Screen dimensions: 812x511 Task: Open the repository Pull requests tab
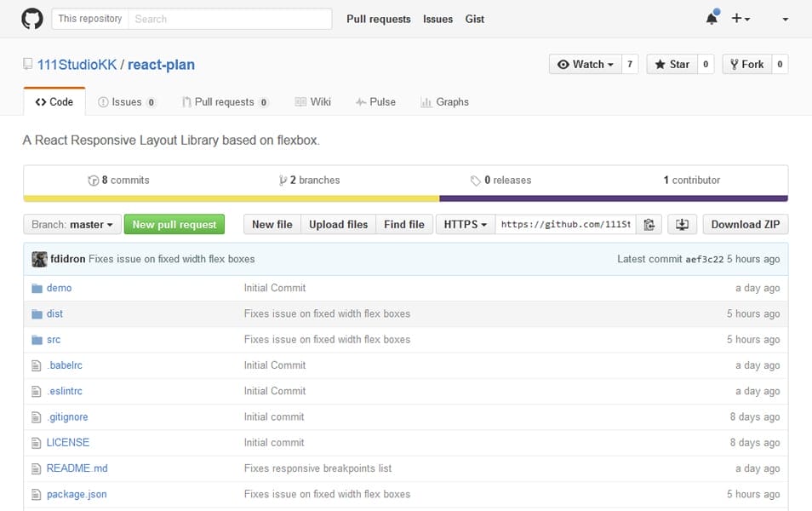225,102
